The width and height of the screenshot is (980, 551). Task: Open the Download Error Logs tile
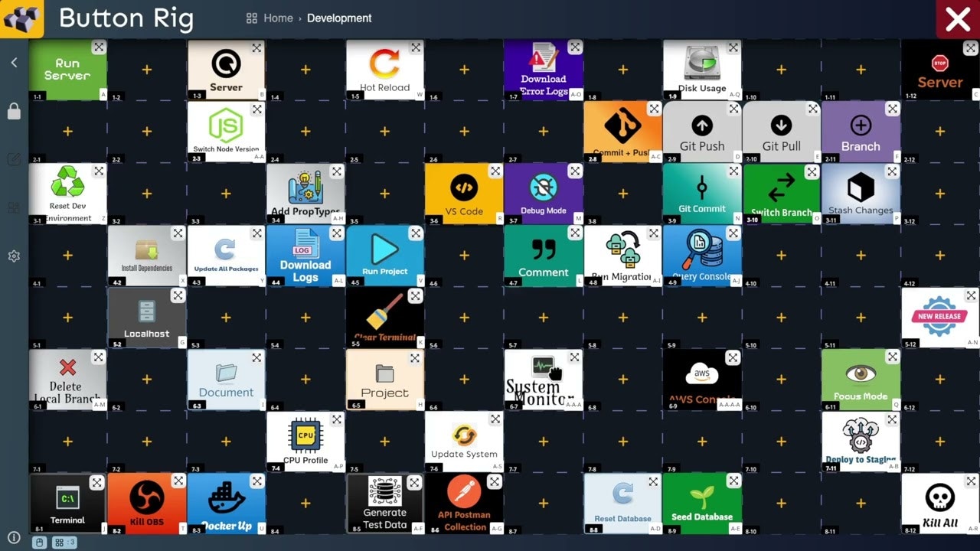pyautogui.click(x=543, y=70)
